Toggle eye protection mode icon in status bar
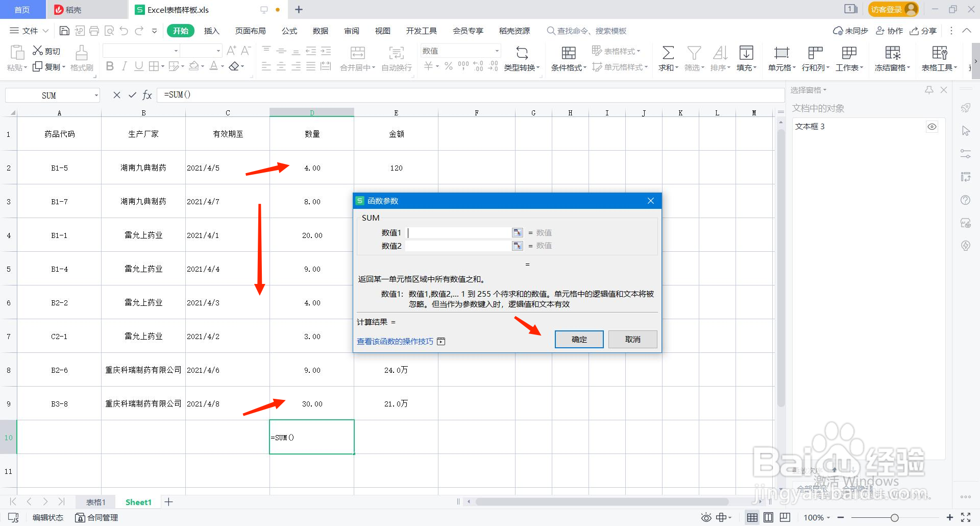This screenshot has height=526, width=980. pos(706,517)
